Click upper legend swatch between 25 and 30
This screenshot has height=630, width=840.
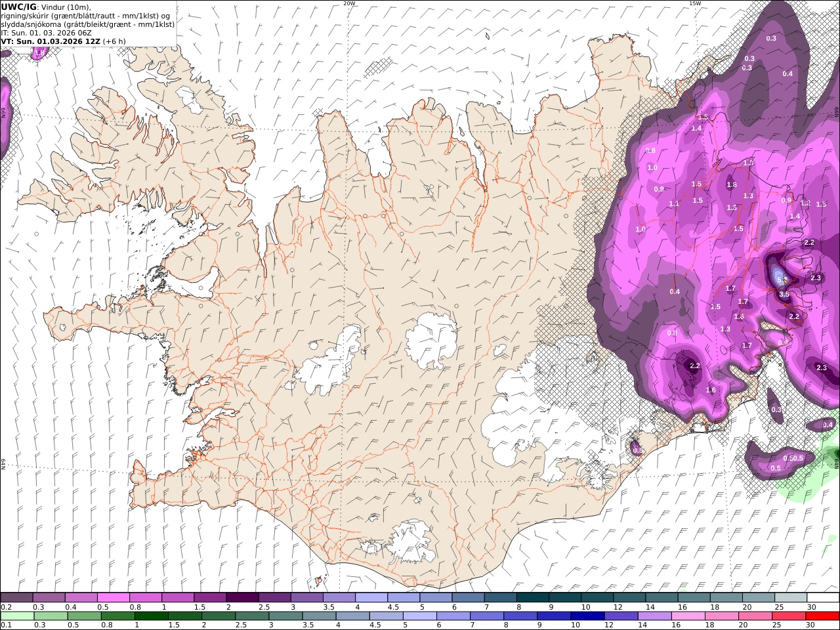(x=790, y=597)
